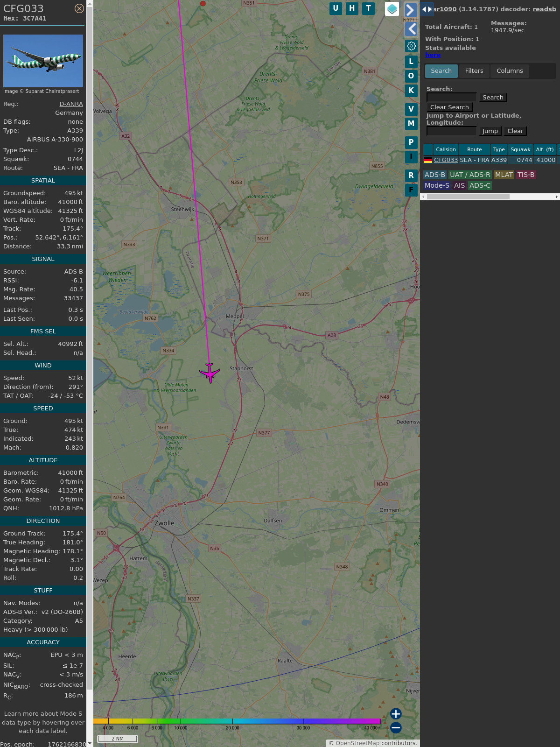Open the CFG033 callsign link in table
This screenshot has height=747, width=560.
(x=446, y=160)
